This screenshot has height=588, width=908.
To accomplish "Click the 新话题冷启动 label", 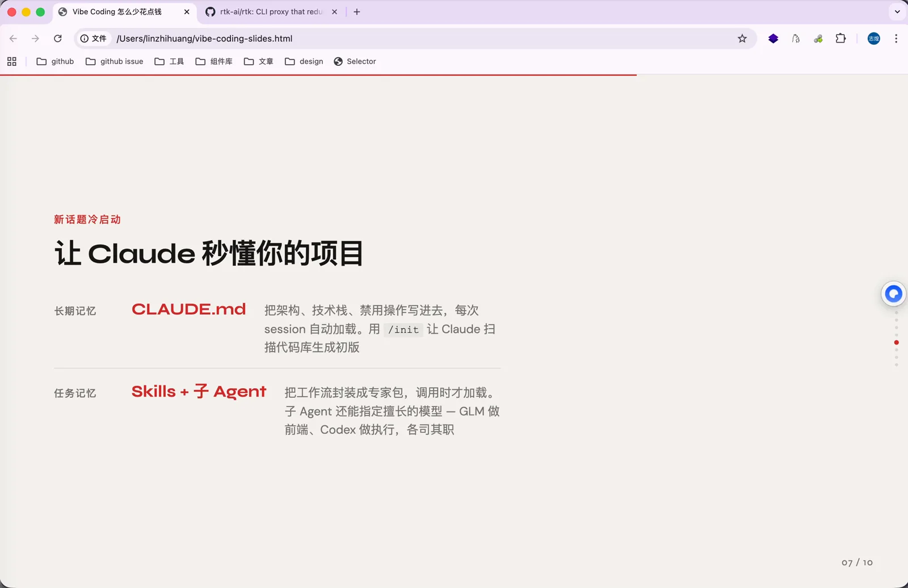I will [87, 220].
